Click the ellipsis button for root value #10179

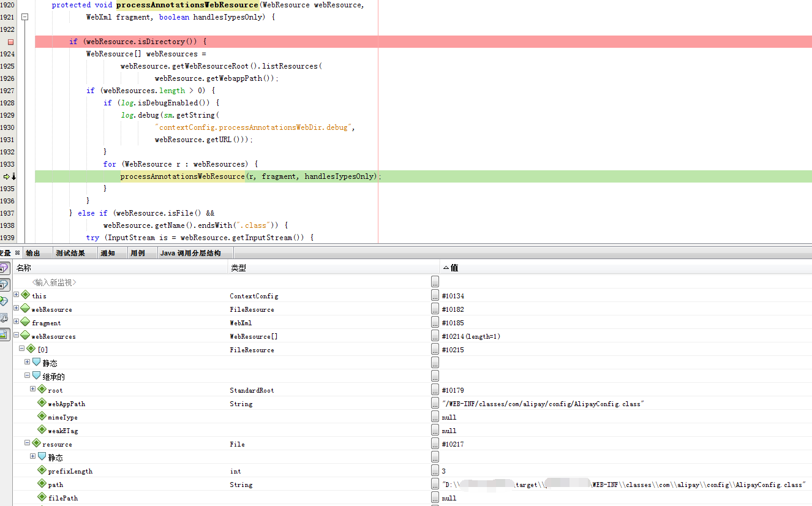click(x=435, y=390)
